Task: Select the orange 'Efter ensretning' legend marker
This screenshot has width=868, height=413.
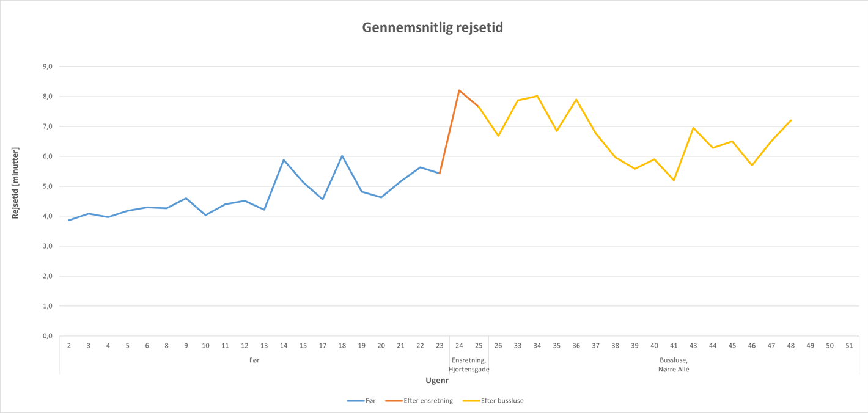Action: pyautogui.click(x=394, y=401)
